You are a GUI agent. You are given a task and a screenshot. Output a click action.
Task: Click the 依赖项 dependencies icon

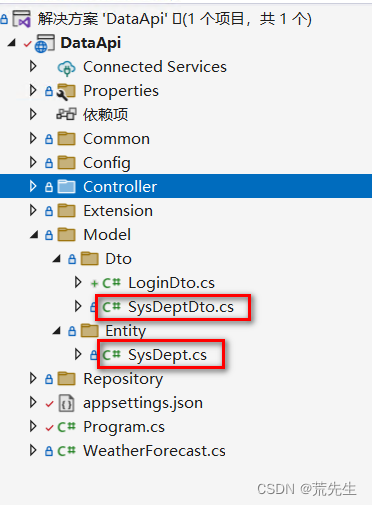(66, 114)
